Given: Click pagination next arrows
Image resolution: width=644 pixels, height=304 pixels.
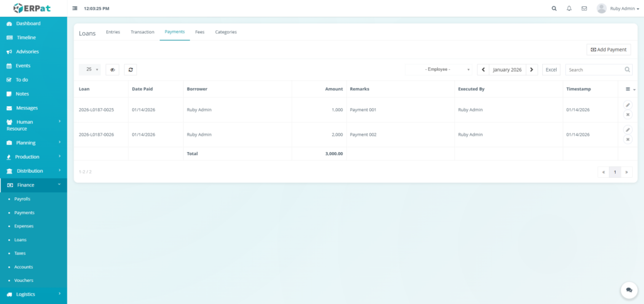Looking at the screenshot, I should point(626,172).
